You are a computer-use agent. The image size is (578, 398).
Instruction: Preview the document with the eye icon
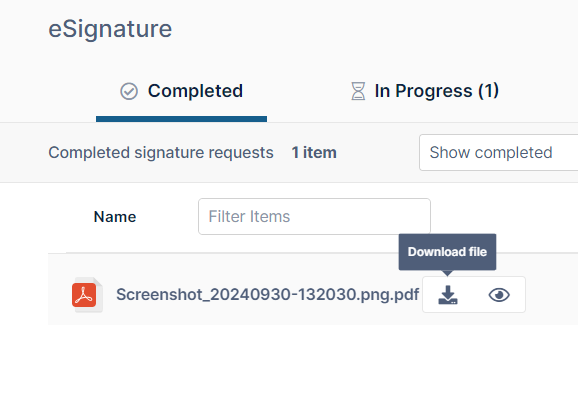click(x=499, y=295)
